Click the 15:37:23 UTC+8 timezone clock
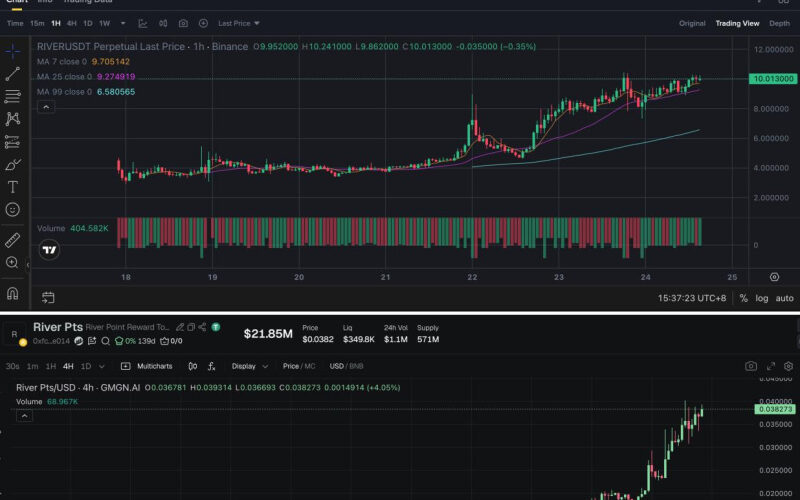The width and height of the screenshot is (800, 500). (x=691, y=298)
